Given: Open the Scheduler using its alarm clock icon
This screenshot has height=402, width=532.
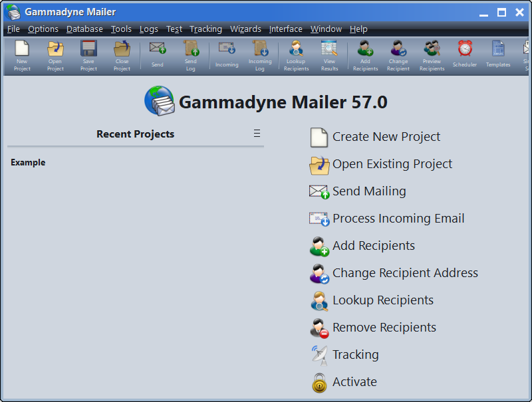Looking at the screenshot, I should 464,56.
